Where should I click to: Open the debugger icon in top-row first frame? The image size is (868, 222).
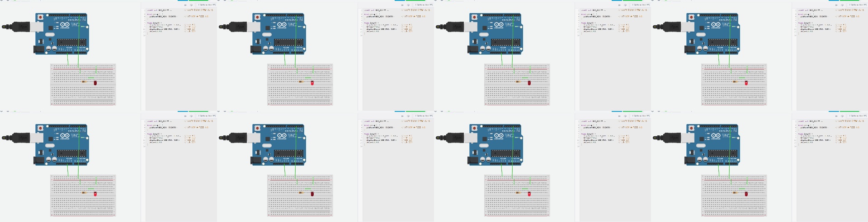191,5
